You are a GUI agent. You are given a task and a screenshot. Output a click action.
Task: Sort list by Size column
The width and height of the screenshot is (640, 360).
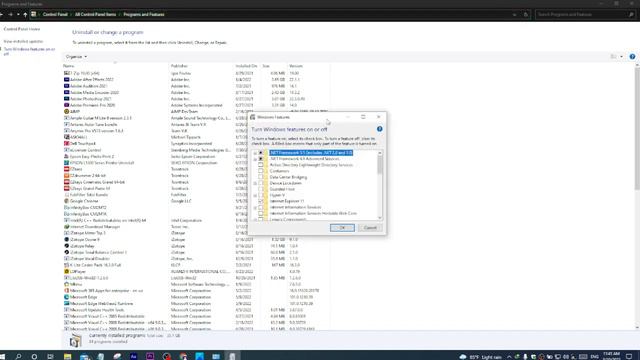coord(266,66)
